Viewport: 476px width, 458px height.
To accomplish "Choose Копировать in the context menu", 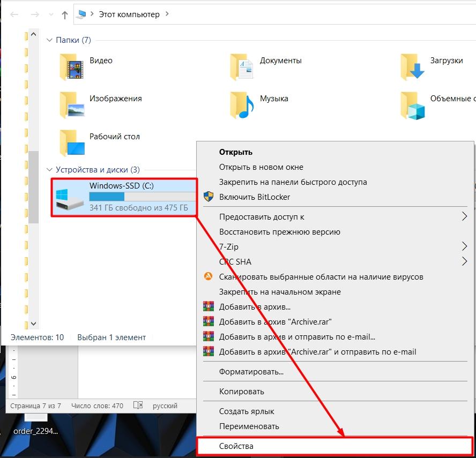I will [336, 392].
